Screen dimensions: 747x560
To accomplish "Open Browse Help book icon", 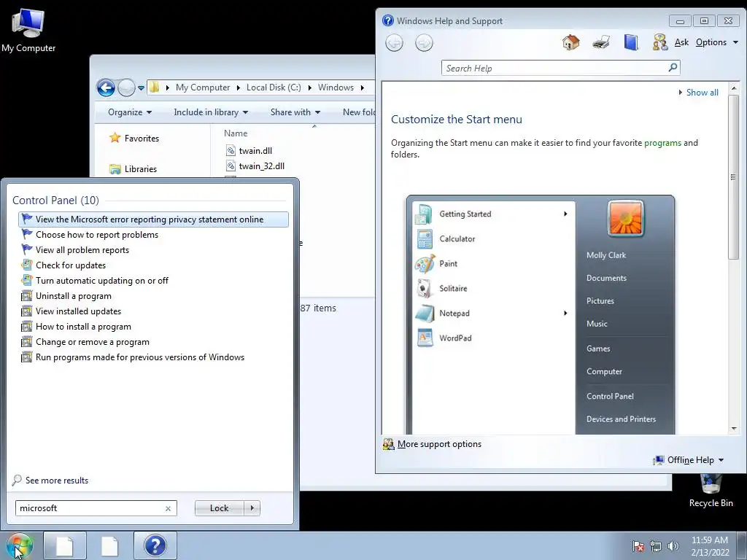I will pyautogui.click(x=631, y=42).
